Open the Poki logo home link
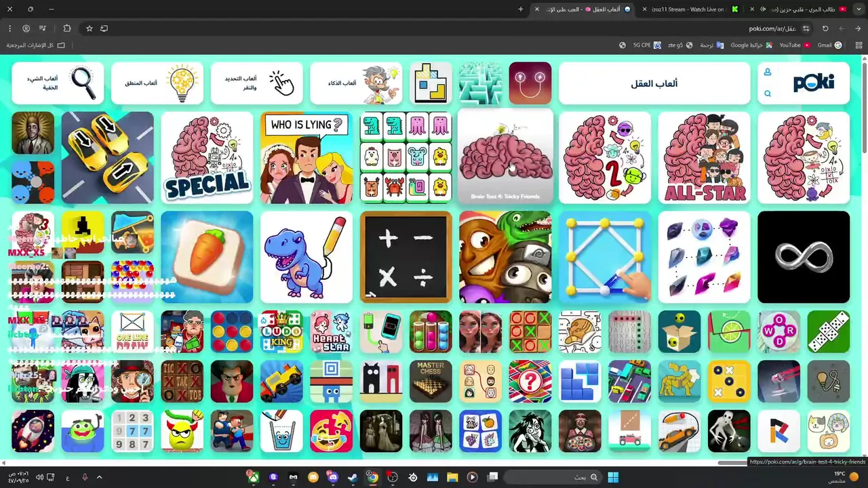The width and height of the screenshot is (868, 488). point(814,83)
